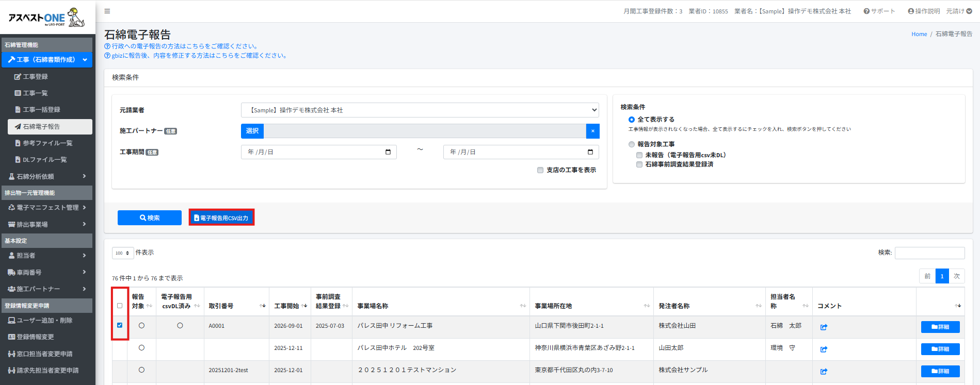
Task: Open 詳細 button for 株式会社サンプル row
Action: point(940,371)
